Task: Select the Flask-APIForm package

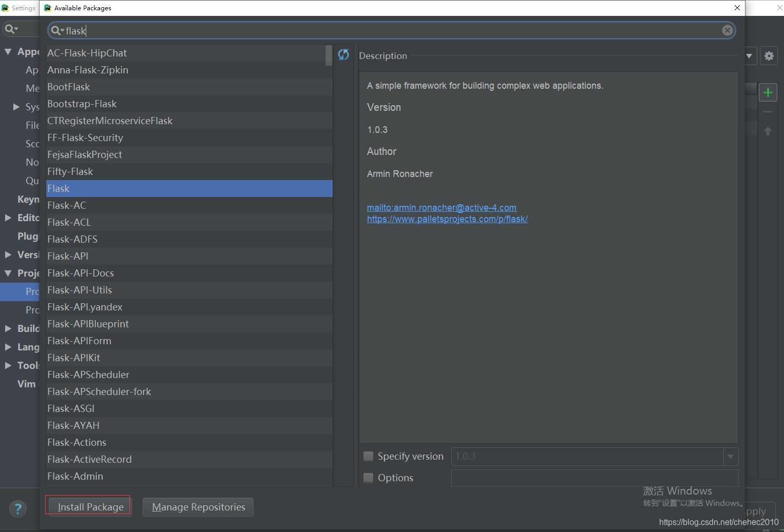Action: pyautogui.click(x=189, y=341)
